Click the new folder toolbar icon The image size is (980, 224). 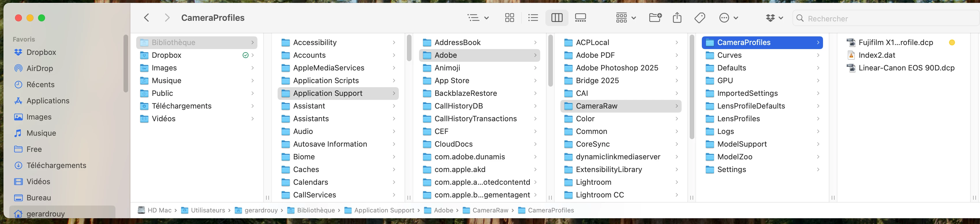[x=655, y=18]
